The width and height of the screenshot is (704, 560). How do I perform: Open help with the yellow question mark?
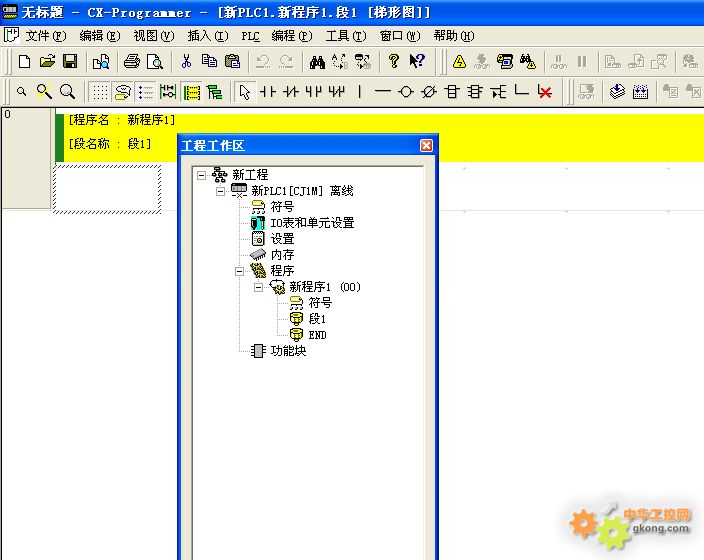(394, 62)
